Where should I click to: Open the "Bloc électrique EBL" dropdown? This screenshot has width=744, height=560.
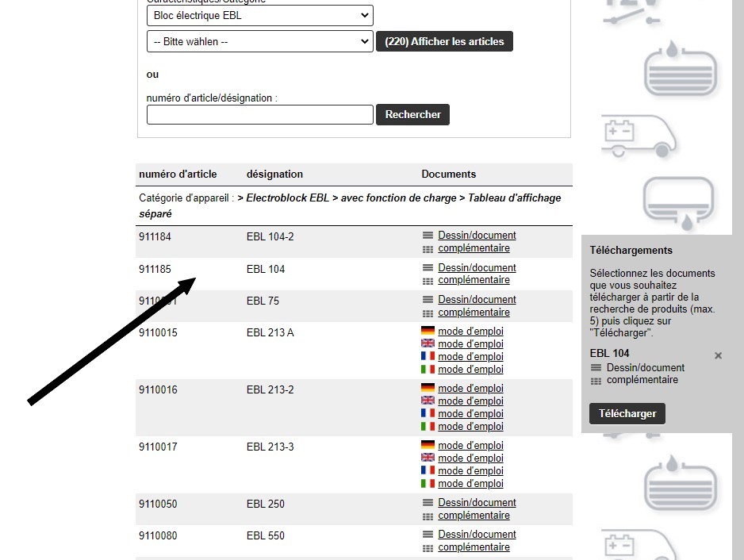click(x=259, y=15)
